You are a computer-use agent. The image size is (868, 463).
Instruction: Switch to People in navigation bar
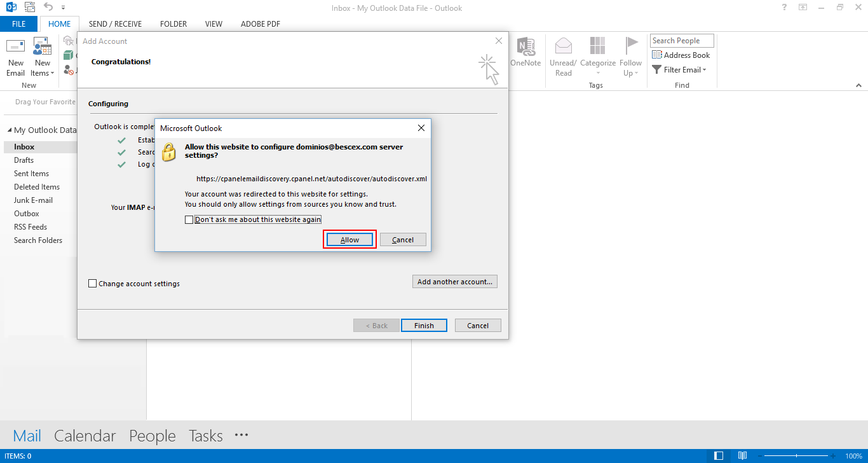(x=153, y=436)
